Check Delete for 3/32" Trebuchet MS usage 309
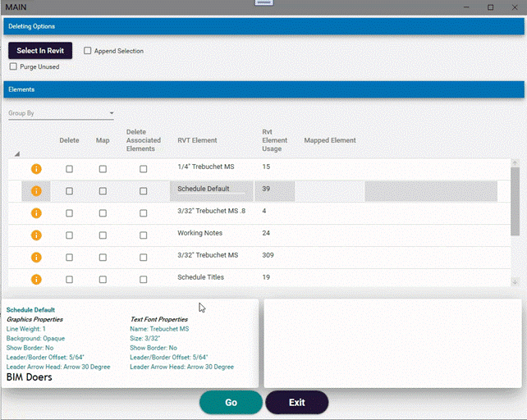This screenshot has width=527, height=420. (69, 258)
